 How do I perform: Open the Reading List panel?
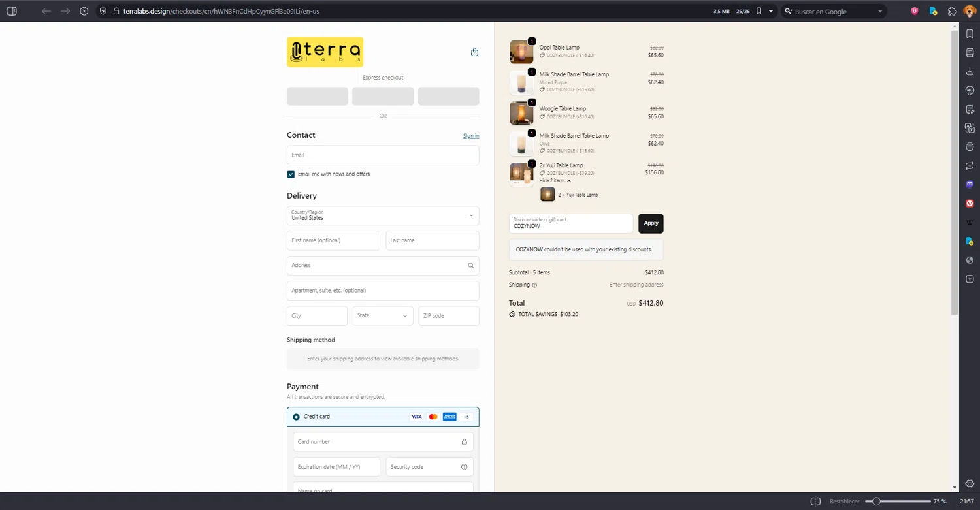970,52
